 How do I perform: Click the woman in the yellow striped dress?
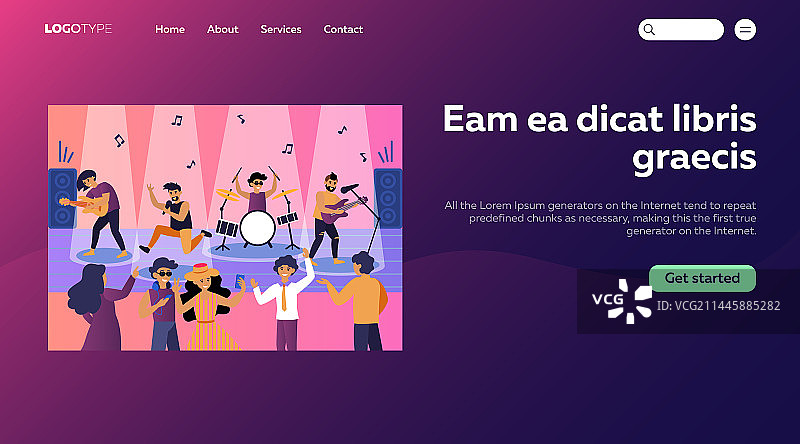[207, 306]
